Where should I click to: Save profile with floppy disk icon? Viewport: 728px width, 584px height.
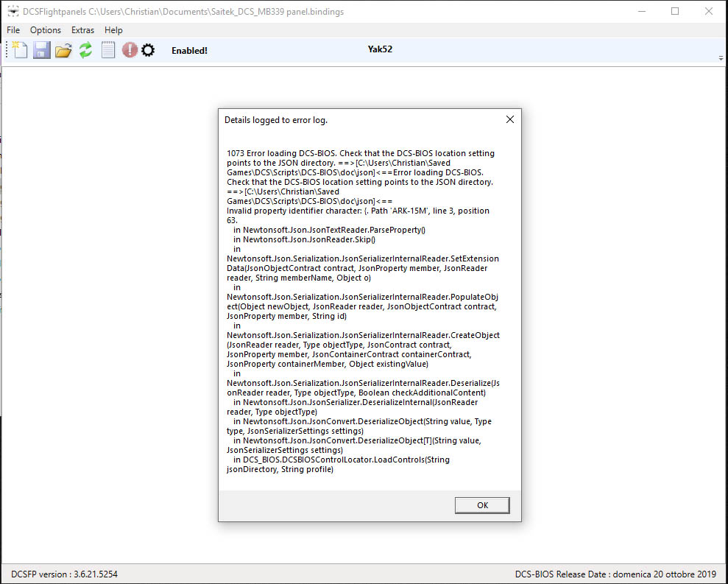[41, 50]
